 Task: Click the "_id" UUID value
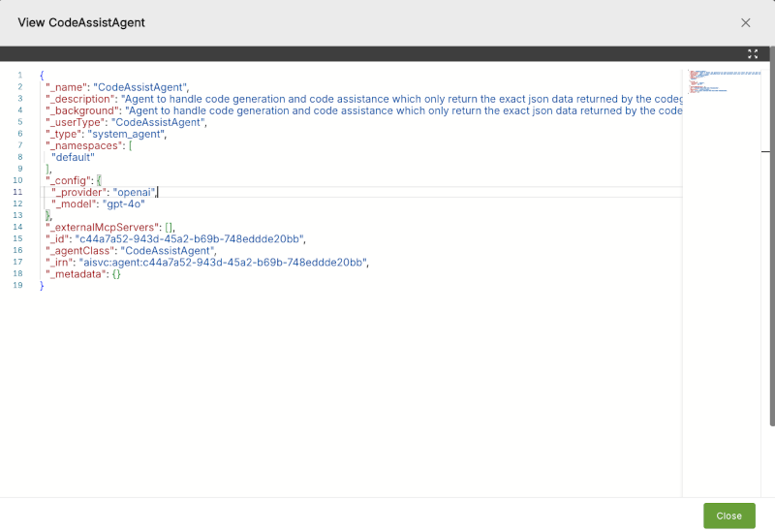(x=189, y=238)
